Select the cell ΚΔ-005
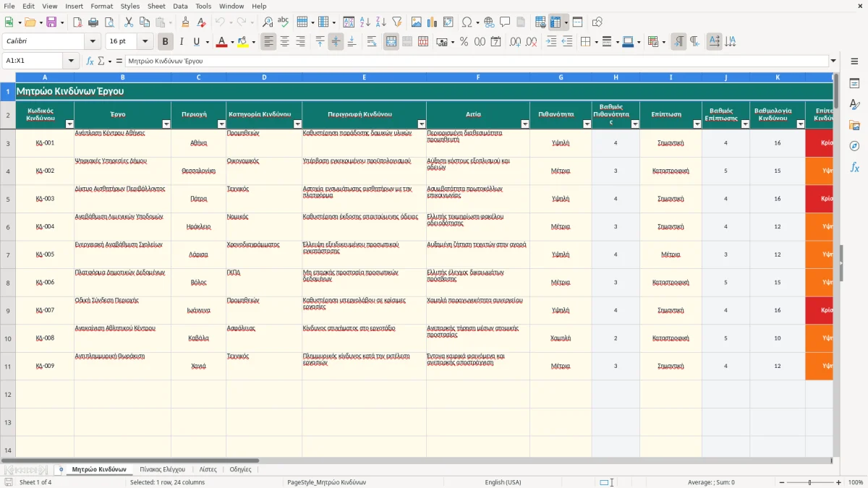Viewport: 868px width, 488px height. click(x=45, y=254)
